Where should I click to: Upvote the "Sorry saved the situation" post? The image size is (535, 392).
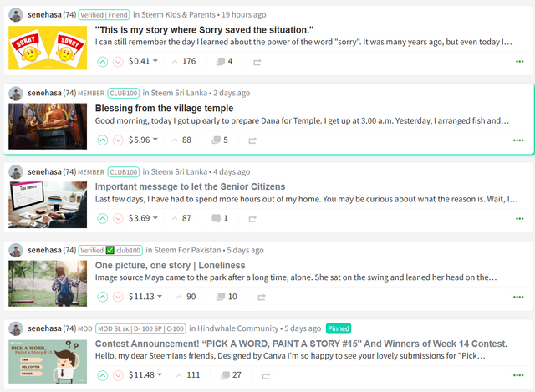click(102, 62)
